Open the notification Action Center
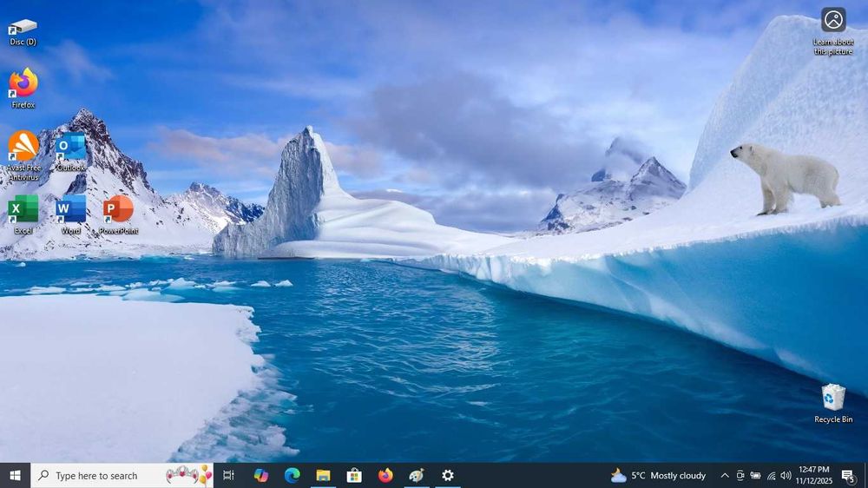The image size is (868, 488). click(x=848, y=475)
